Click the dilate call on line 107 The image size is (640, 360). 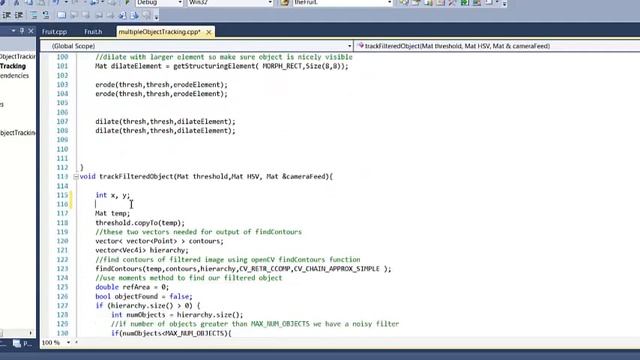coord(165,122)
